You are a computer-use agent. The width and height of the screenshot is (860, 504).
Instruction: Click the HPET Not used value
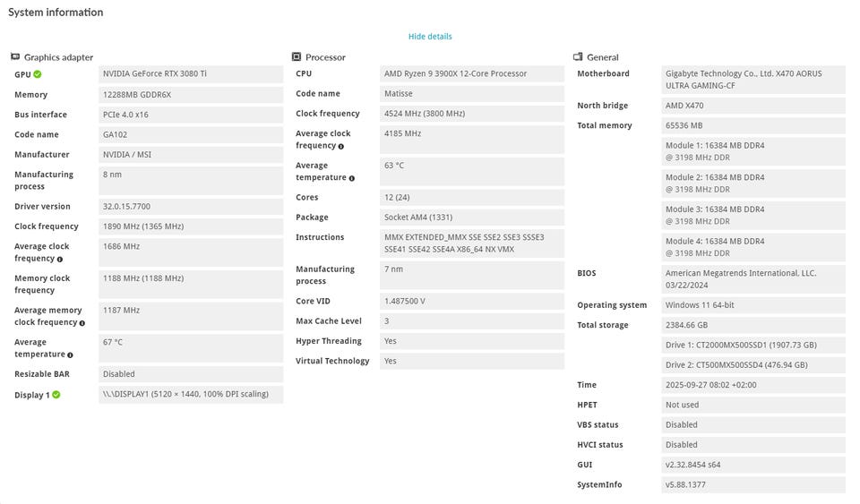tap(753, 405)
